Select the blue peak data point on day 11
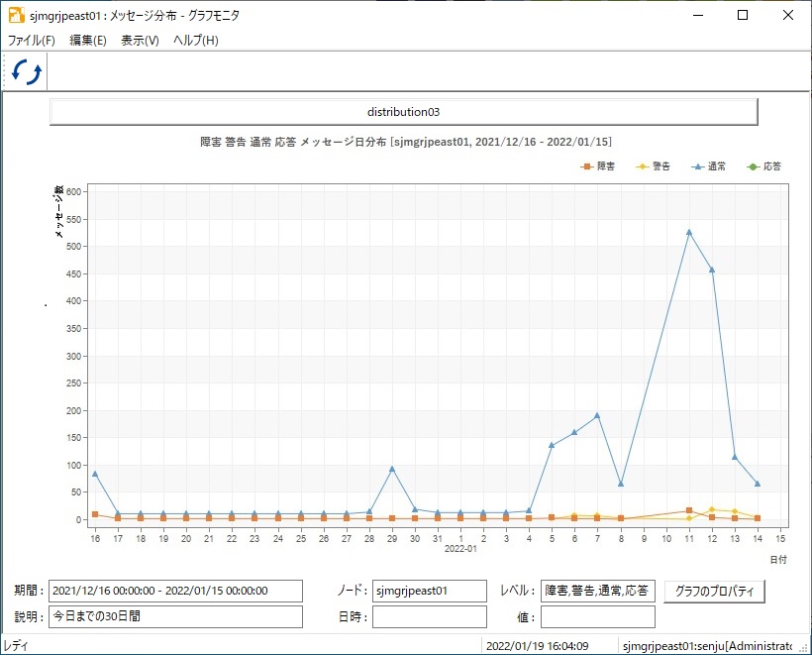 tap(689, 232)
